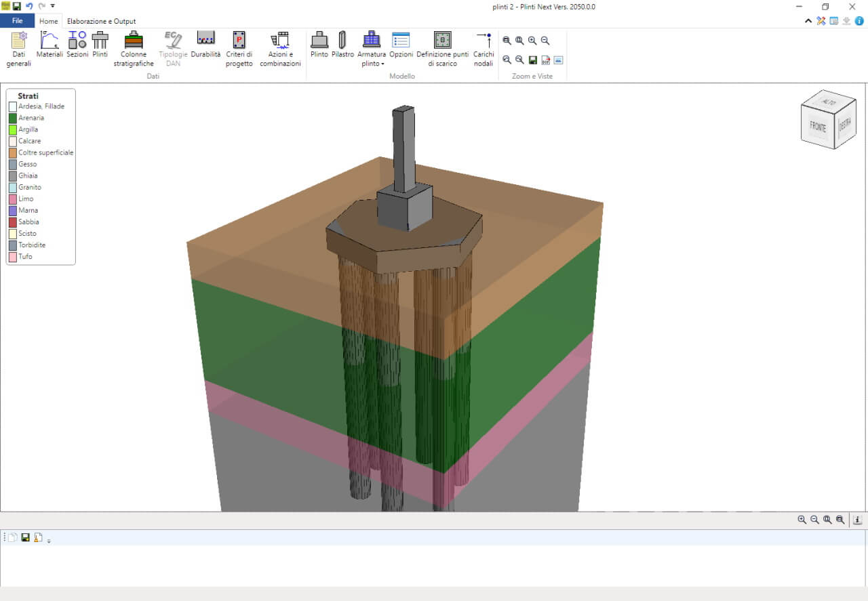
Task: Click the Opzioni button
Action: [401, 45]
